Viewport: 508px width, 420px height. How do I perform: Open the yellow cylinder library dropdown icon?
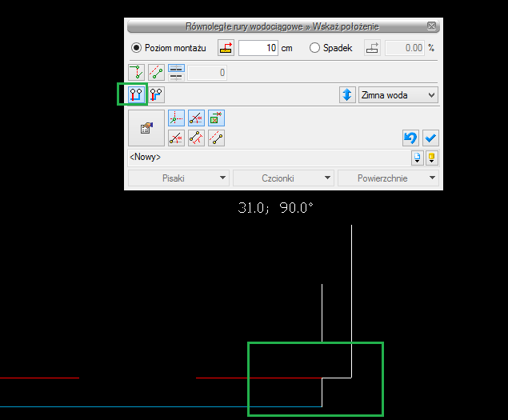[432, 158]
